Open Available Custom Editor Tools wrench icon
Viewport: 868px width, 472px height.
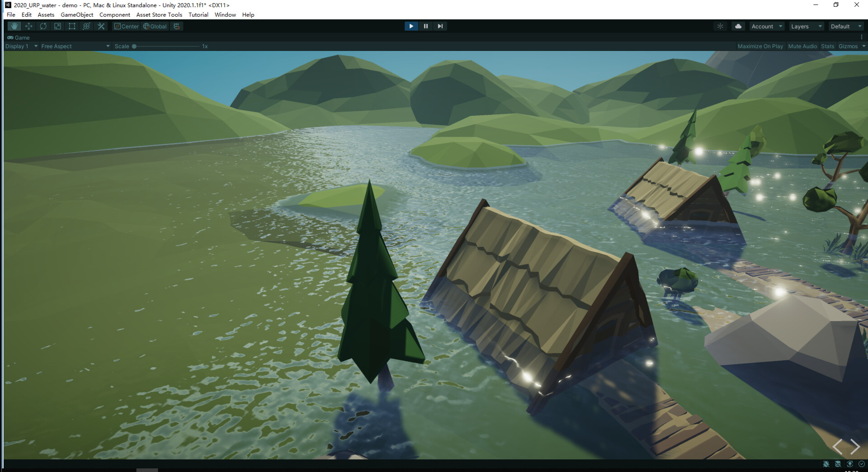click(101, 26)
